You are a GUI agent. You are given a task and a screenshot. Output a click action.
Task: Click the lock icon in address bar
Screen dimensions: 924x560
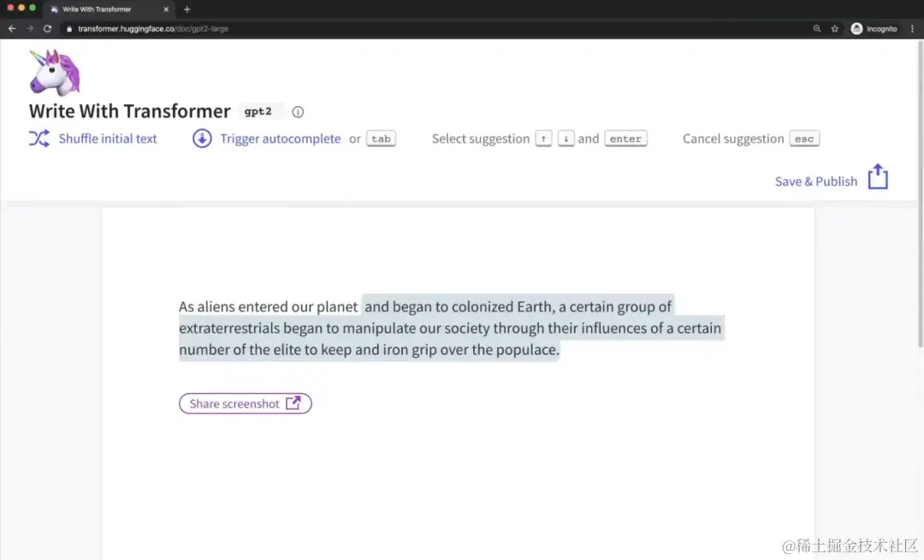(69, 28)
